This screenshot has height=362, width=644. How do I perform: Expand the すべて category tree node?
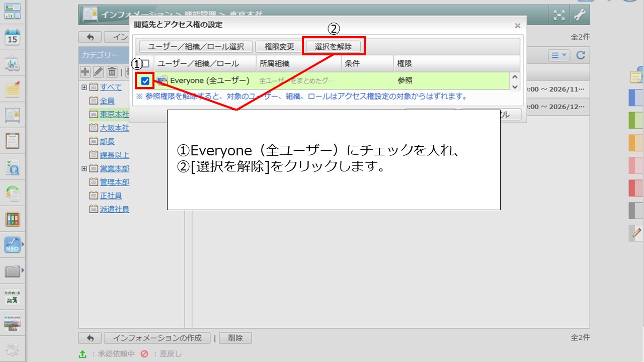(84, 87)
